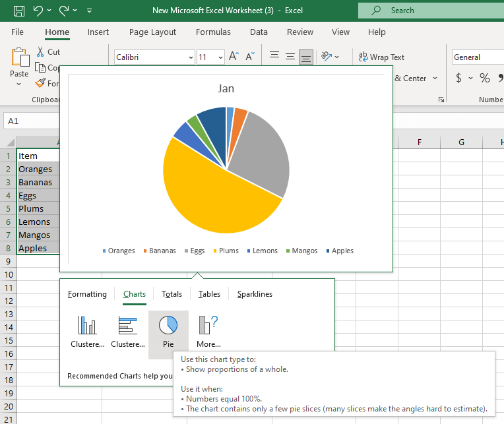
Task: Toggle Top Align in alignment group
Action: 274,57
